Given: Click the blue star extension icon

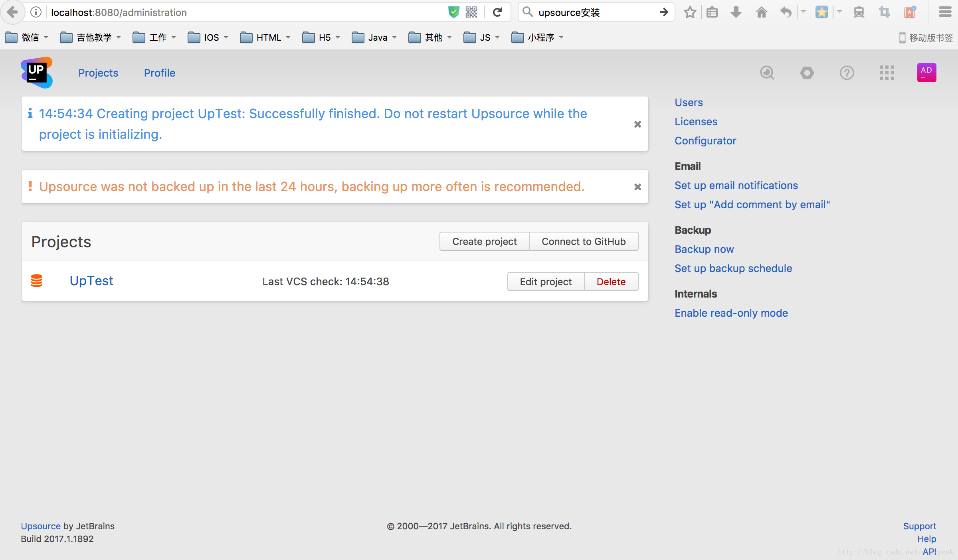Looking at the screenshot, I should pos(821,12).
